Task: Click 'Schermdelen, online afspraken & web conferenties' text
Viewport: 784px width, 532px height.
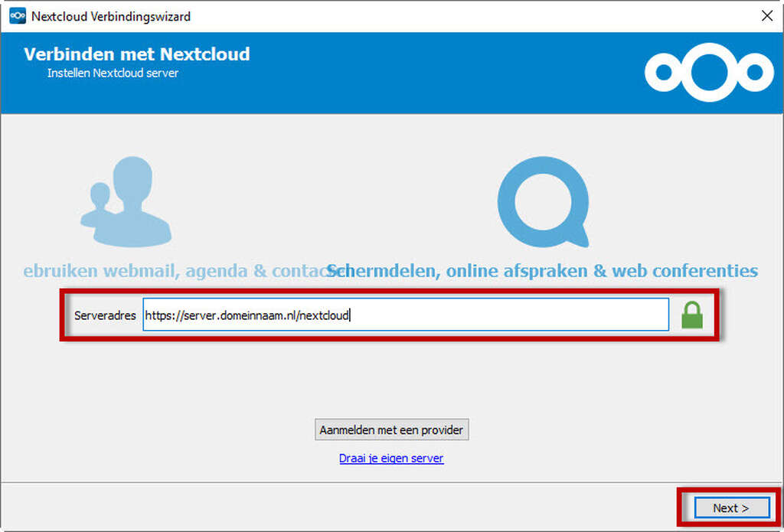Action: [x=542, y=271]
